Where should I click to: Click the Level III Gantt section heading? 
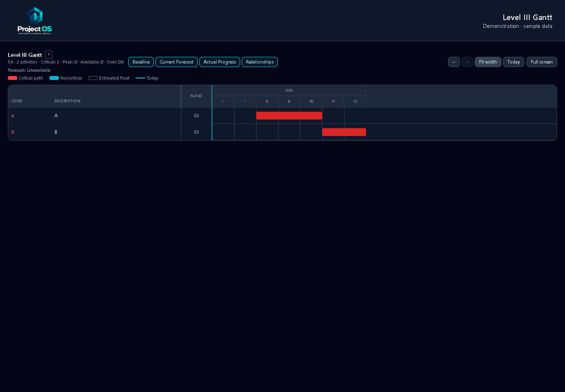coord(25,55)
